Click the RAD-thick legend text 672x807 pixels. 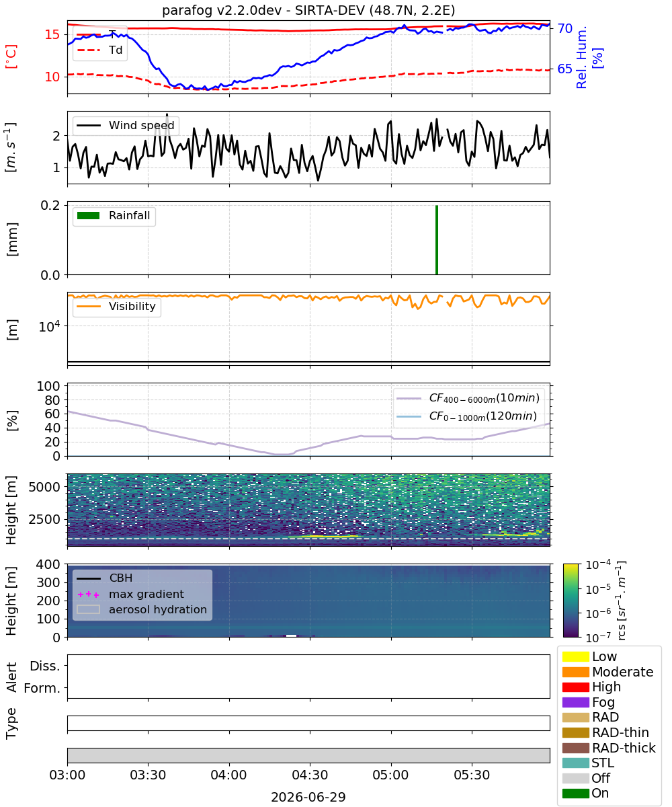tap(624, 748)
